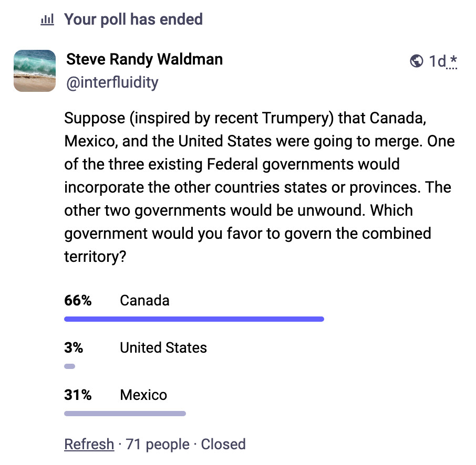
Task: Click the globe public visibility icon
Action: pyautogui.click(x=416, y=61)
